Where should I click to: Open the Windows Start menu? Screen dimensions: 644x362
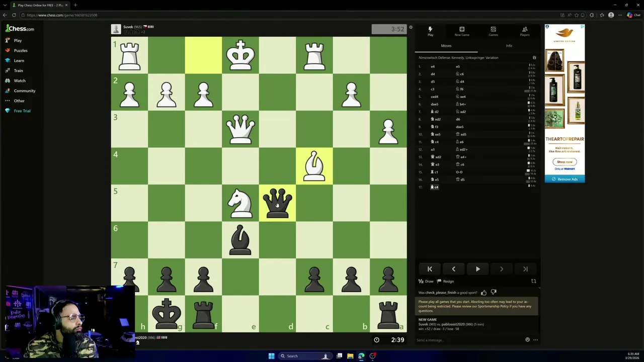pyautogui.click(x=271, y=356)
